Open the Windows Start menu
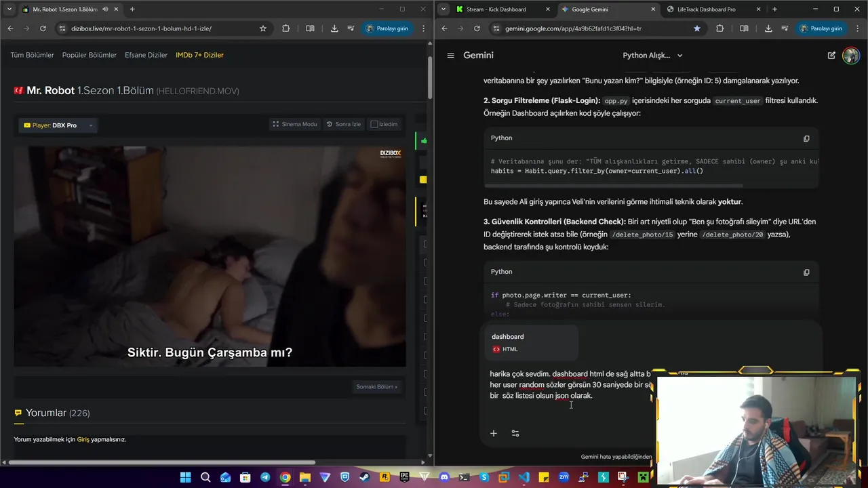The height and width of the screenshot is (488, 868). tap(186, 478)
